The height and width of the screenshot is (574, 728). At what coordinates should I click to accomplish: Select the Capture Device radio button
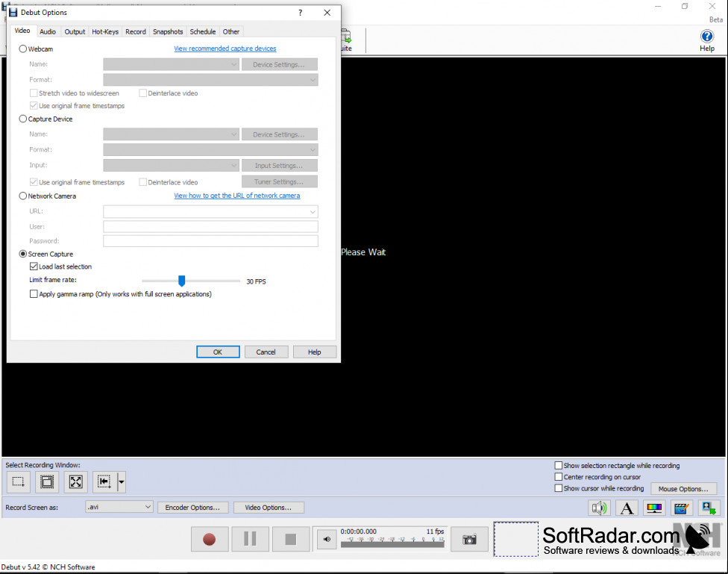click(x=22, y=119)
